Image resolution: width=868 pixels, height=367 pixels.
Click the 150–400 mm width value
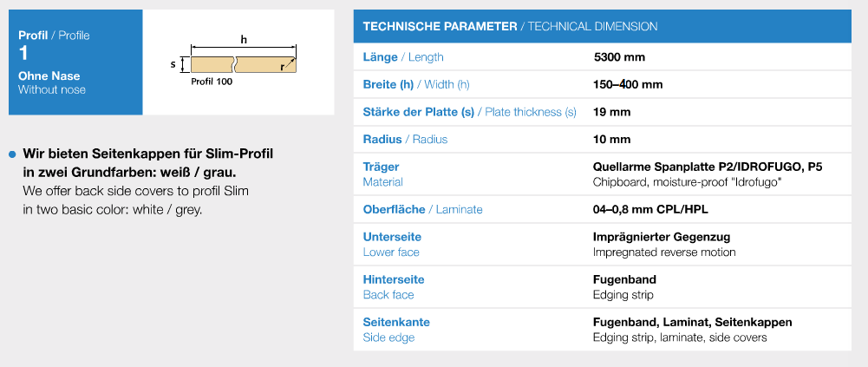[x=628, y=85]
